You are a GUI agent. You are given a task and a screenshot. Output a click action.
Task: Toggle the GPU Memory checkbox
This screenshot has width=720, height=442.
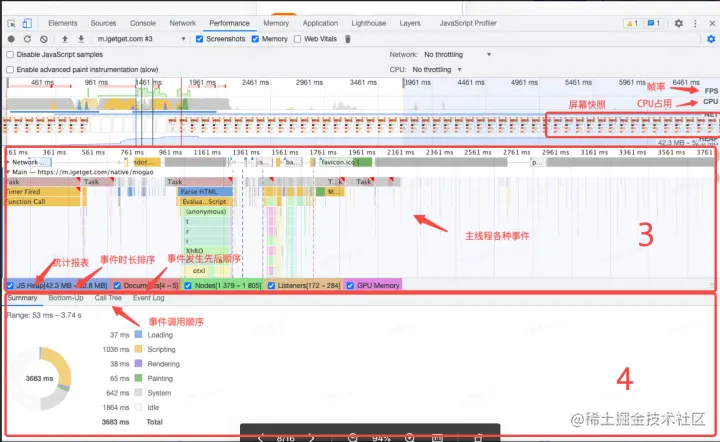tap(350, 285)
